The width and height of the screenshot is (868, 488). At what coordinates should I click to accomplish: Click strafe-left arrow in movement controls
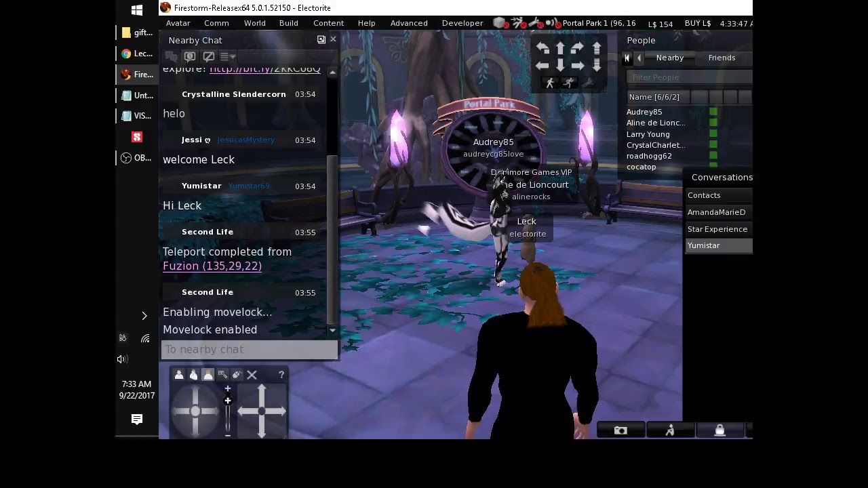(542, 66)
